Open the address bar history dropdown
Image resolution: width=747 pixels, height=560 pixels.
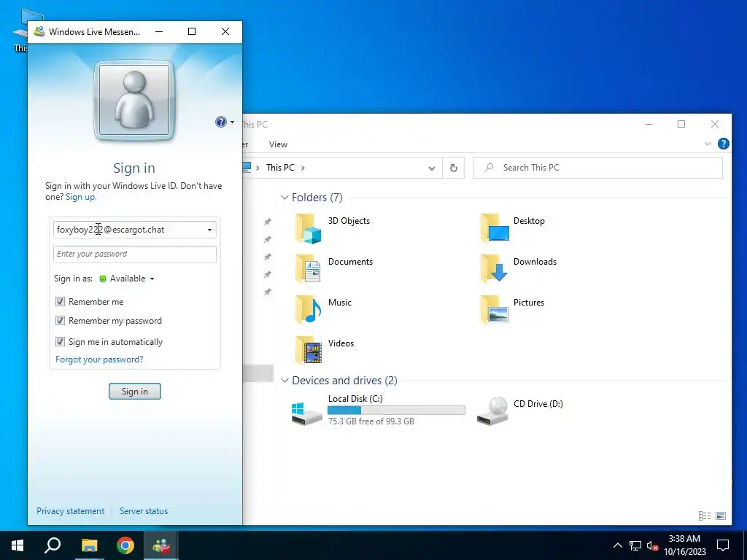coord(432,168)
